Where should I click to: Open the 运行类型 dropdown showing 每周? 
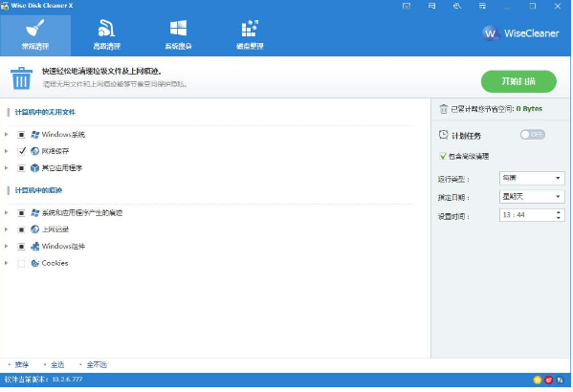tap(532, 178)
